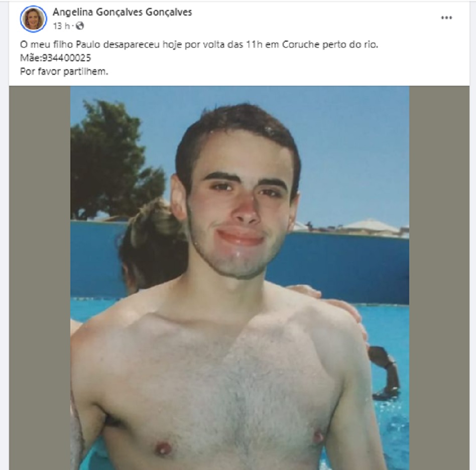The width and height of the screenshot is (476, 470).
Task: Open the post options three-dot menu
Action: [446, 18]
